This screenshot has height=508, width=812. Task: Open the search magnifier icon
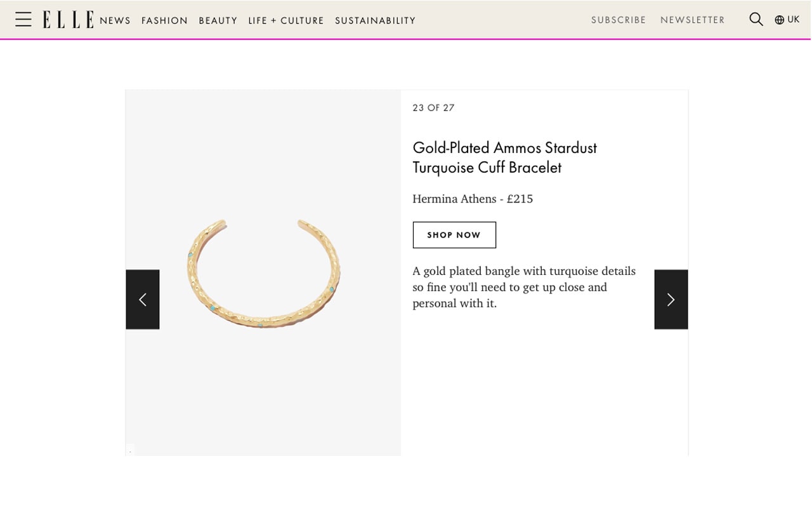(756, 20)
